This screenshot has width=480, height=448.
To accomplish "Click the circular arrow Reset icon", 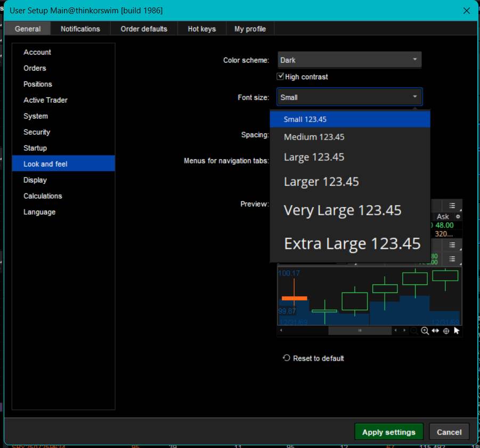I will (x=287, y=358).
